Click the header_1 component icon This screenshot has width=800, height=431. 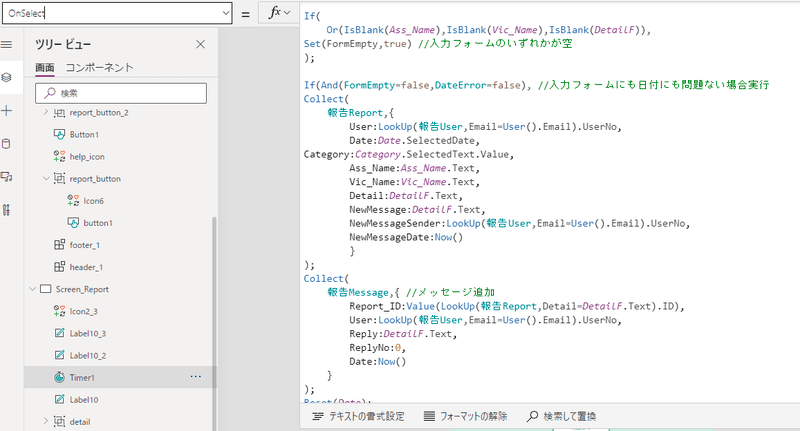(59, 267)
